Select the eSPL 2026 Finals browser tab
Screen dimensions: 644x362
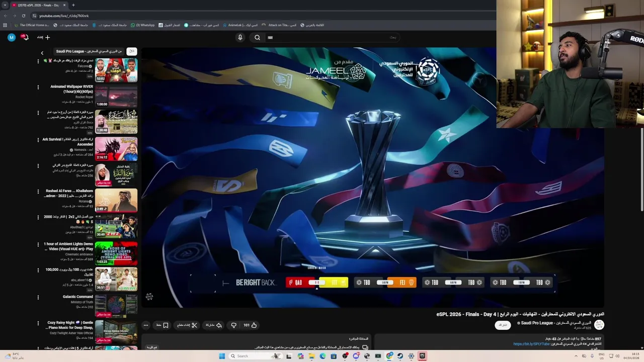(38, 5)
